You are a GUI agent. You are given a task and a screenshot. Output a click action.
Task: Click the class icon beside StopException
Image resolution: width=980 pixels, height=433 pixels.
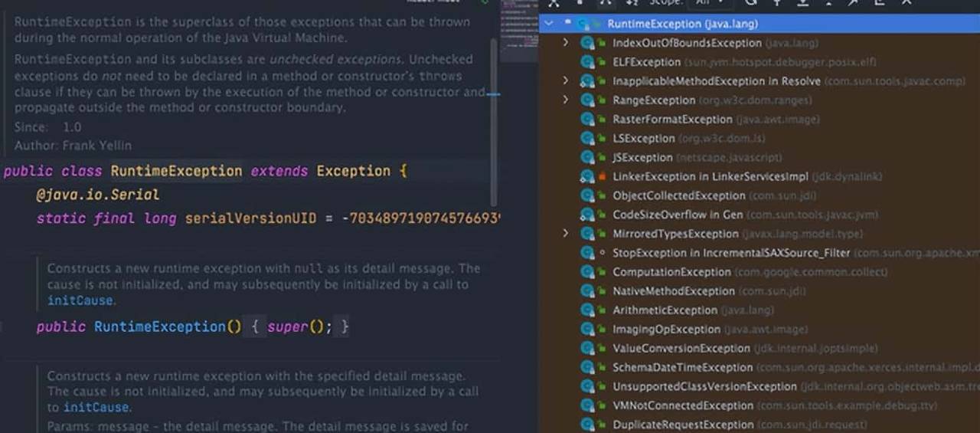click(588, 253)
